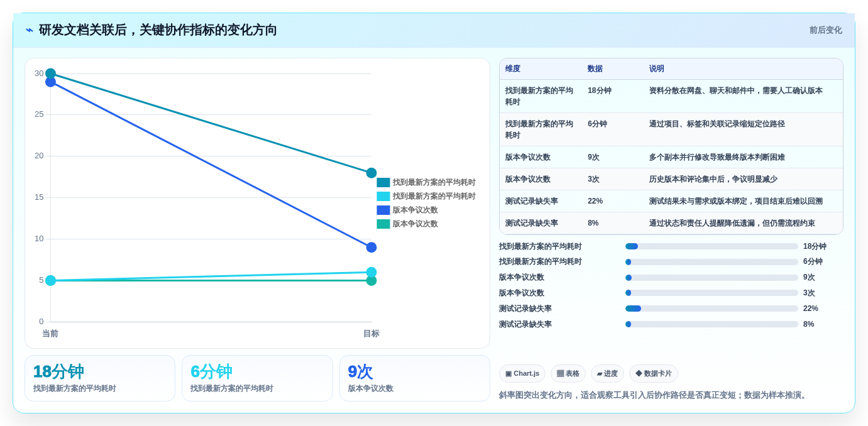Click the 数据 table column header
The image size is (868, 426).
tap(595, 69)
